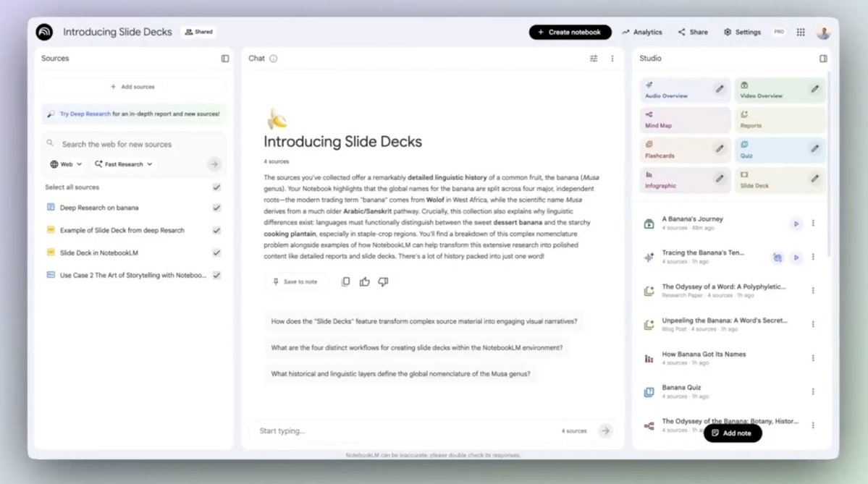Open the Fast Research dropdown

click(123, 164)
